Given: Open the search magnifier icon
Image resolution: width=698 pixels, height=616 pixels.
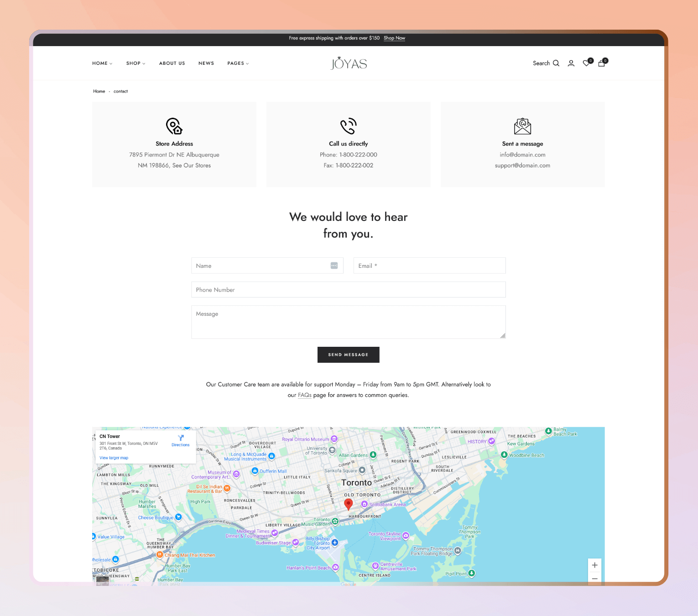Looking at the screenshot, I should pos(556,63).
